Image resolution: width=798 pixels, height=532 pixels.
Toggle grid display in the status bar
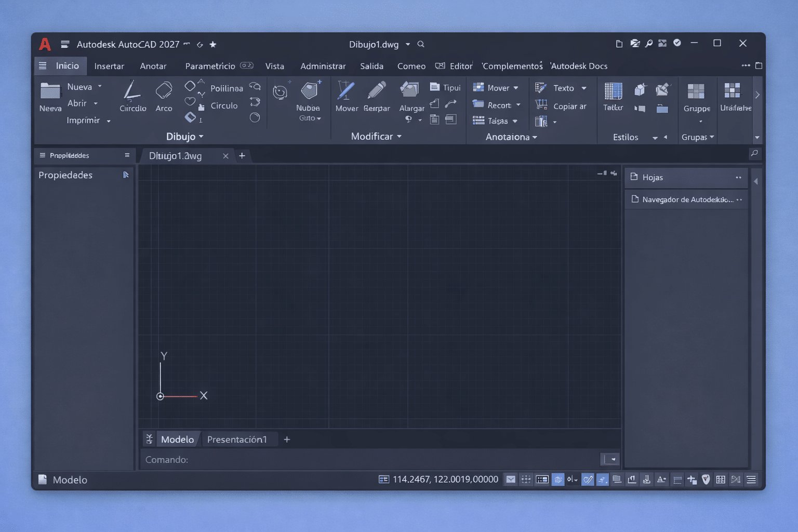526,480
